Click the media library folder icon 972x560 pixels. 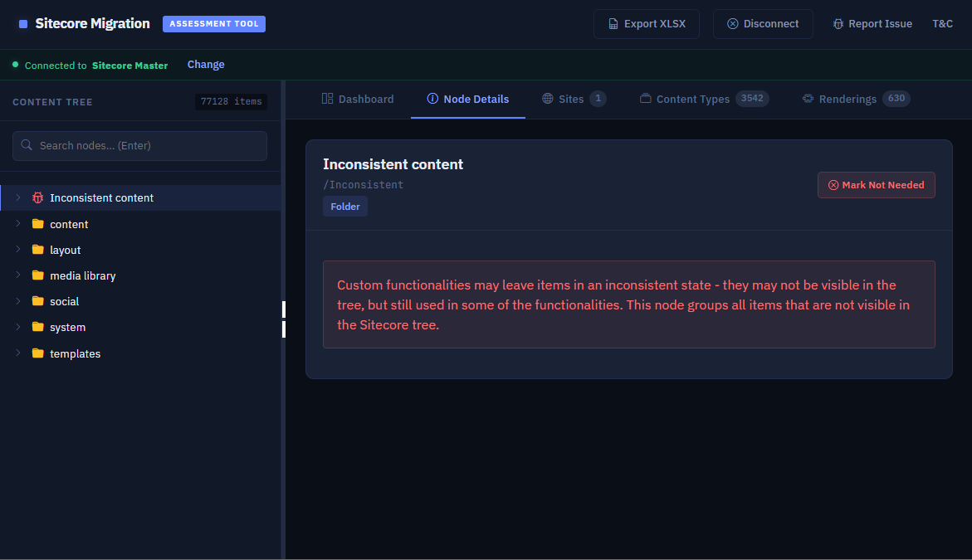[x=37, y=275]
